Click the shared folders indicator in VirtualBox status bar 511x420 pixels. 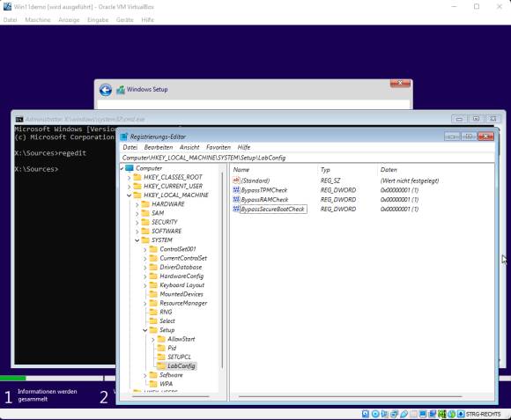[413, 414]
